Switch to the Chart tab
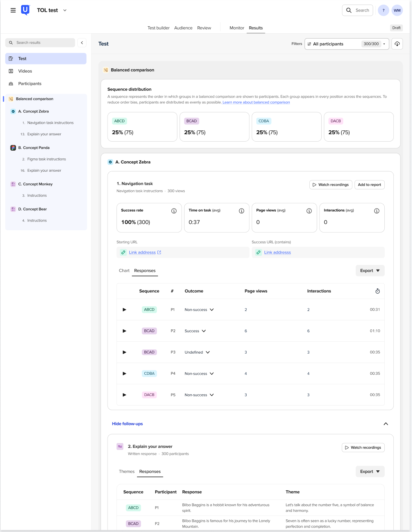The width and height of the screenshot is (412, 532). [124, 271]
